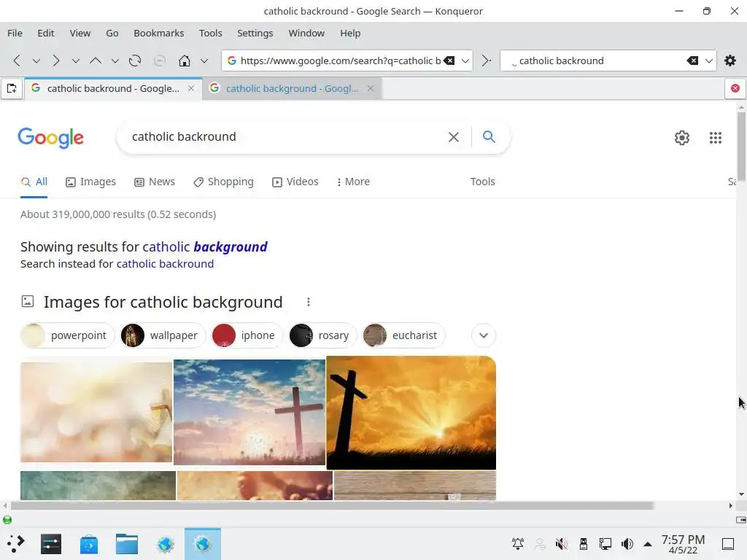The height and width of the screenshot is (560, 747).
Task: Show hidden system tray icons
Action: click(648, 543)
